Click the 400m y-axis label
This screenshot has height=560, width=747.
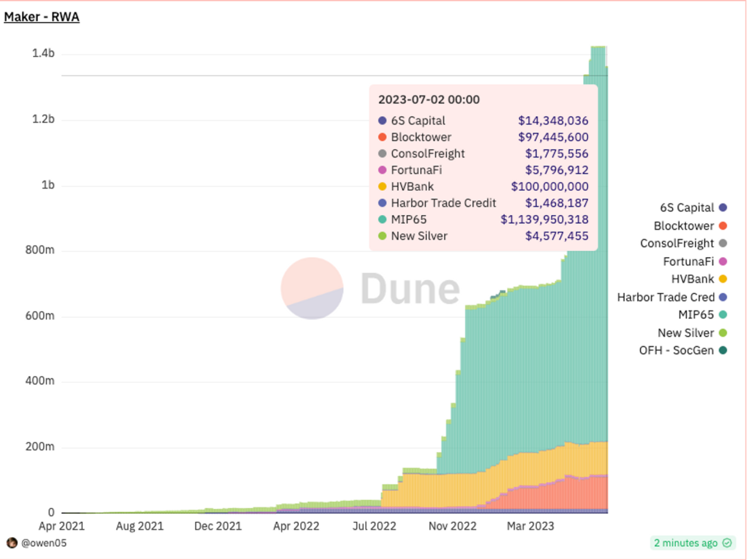pos(40,381)
